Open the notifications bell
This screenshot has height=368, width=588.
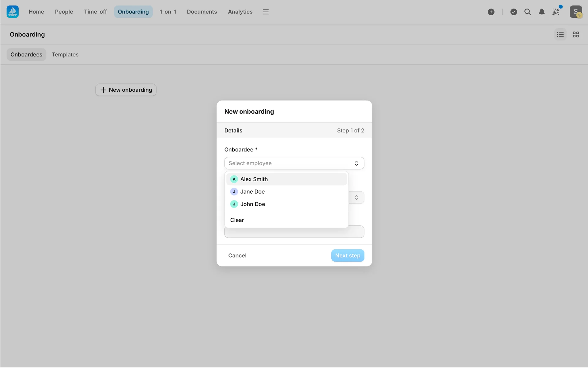point(541,12)
